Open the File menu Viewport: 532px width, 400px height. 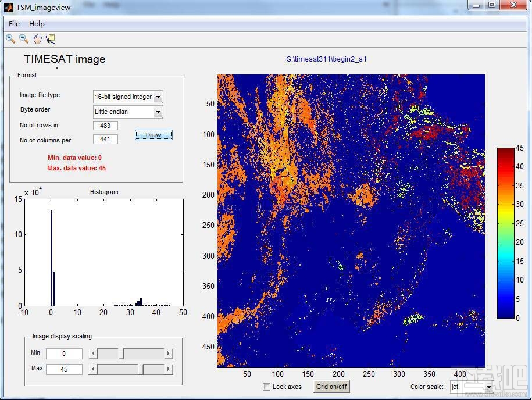14,24
